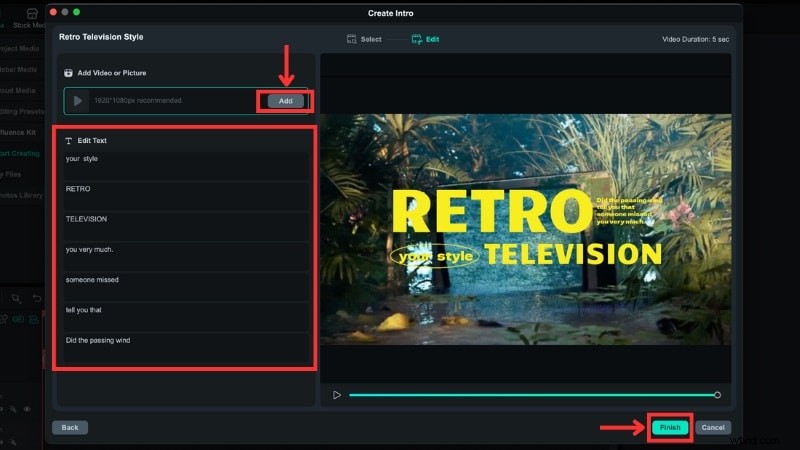Open Influence Kit in background sidebar

pos(18,132)
